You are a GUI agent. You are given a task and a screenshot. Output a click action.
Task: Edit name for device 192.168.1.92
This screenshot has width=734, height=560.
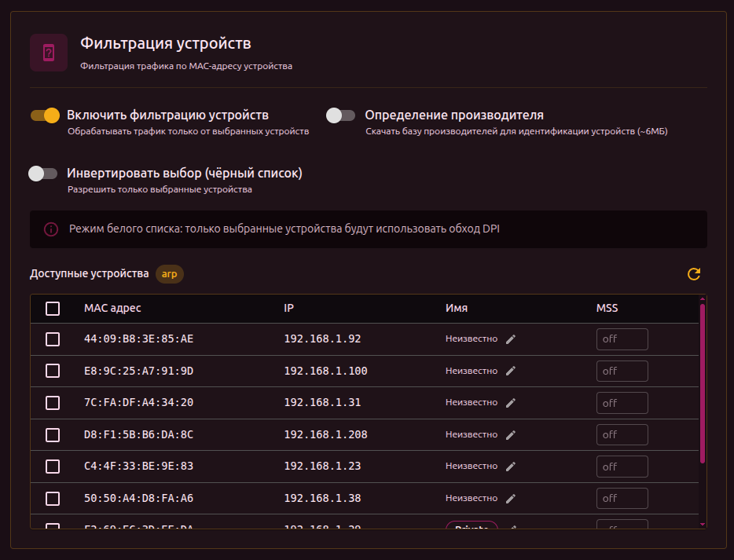click(x=511, y=339)
